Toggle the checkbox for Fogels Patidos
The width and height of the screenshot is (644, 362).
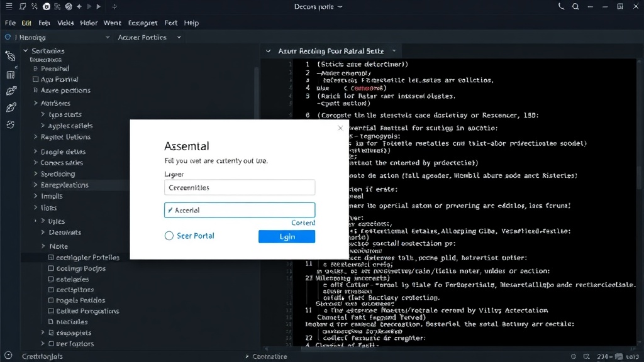tap(51, 300)
